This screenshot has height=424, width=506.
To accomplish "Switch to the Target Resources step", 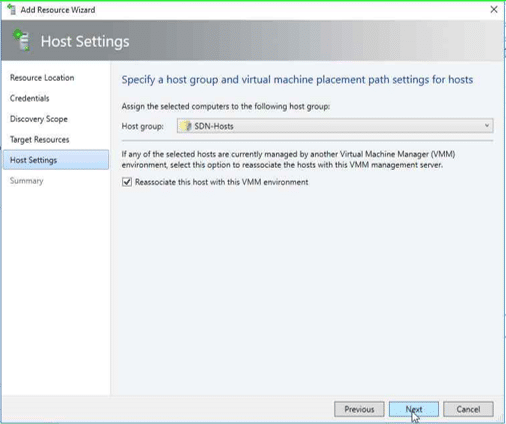I will pyautogui.click(x=40, y=140).
